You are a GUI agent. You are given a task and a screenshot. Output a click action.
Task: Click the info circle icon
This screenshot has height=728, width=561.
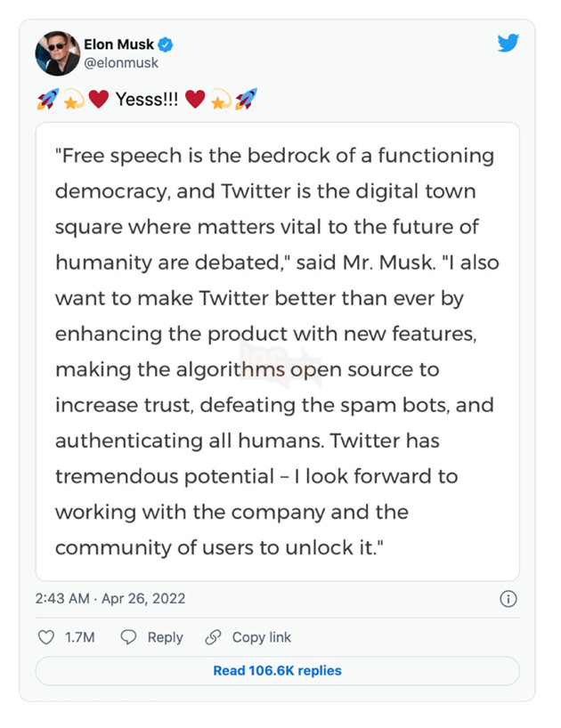click(x=508, y=599)
